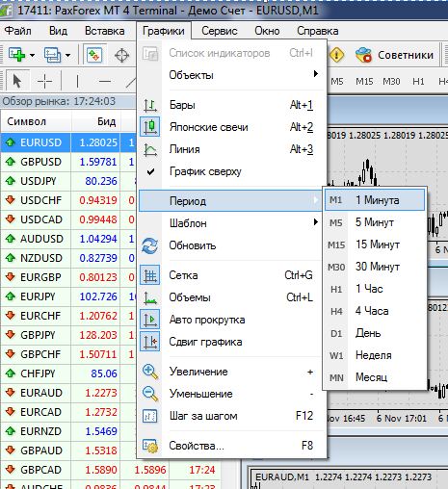Viewport: 448px width, 489px height.
Task: Click the Navigator crosshair-circle toolbar icon
Action: click(122, 55)
